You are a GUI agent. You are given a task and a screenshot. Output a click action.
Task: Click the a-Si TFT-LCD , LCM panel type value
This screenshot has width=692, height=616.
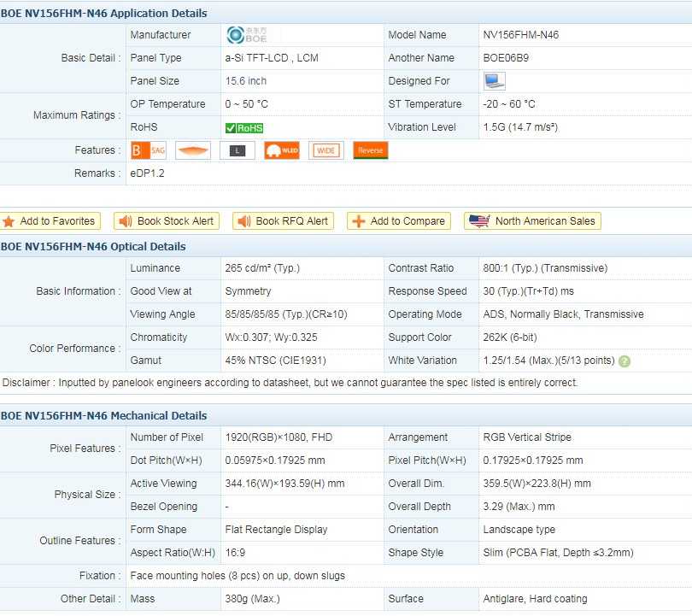272,58
